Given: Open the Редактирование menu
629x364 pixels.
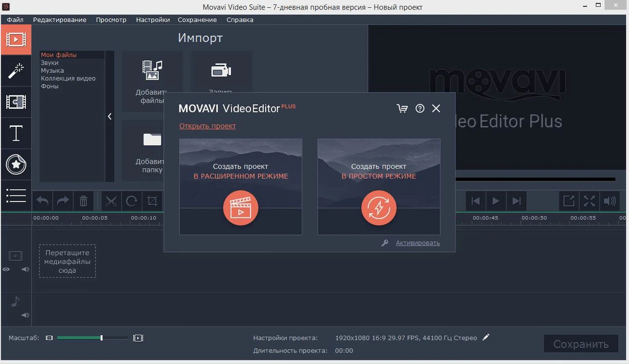Looking at the screenshot, I should pyautogui.click(x=60, y=19).
